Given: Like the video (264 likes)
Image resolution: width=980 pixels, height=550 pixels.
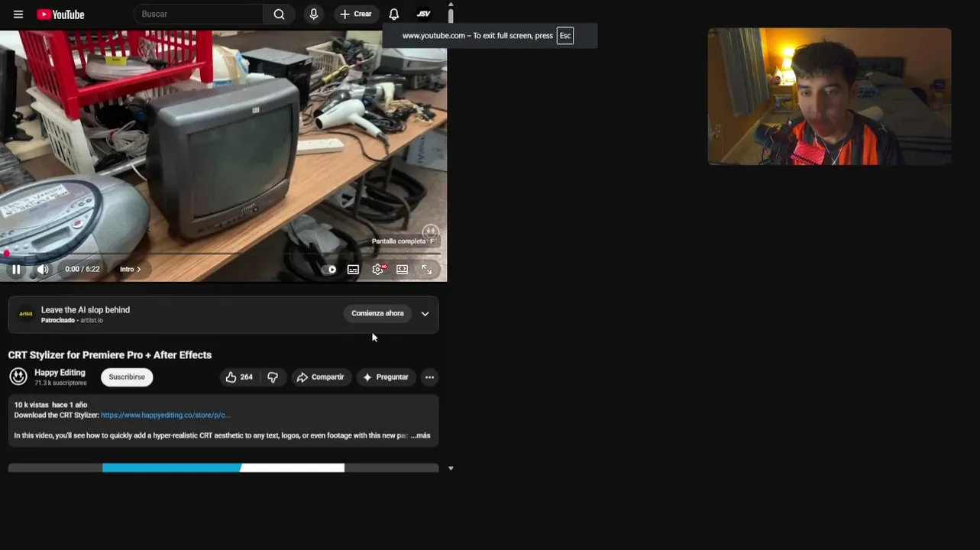Looking at the screenshot, I should (239, 377).
